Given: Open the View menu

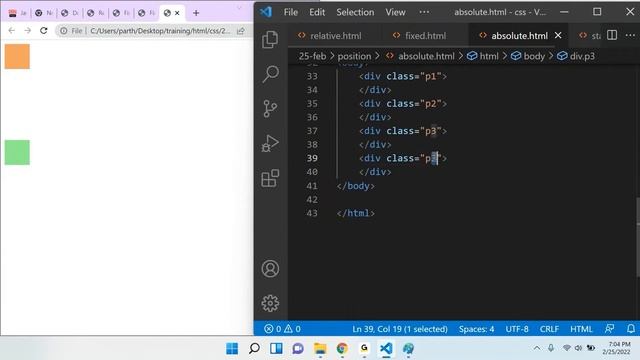Looking at the screenshot, I should (x=395, y=12).
